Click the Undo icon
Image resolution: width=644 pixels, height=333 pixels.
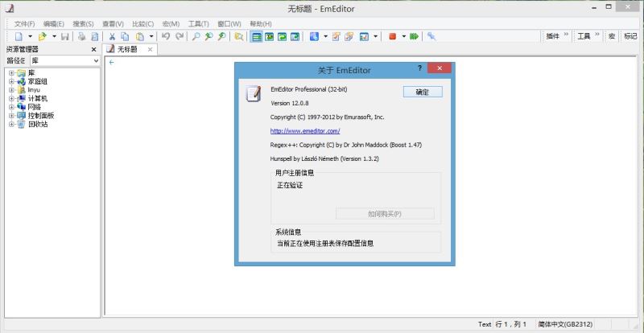coord(166,36)
